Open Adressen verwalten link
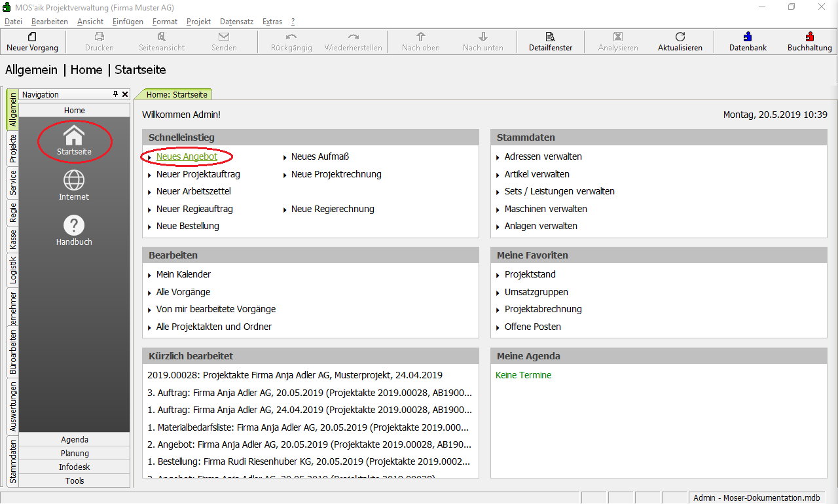 (x=543, y=157)
